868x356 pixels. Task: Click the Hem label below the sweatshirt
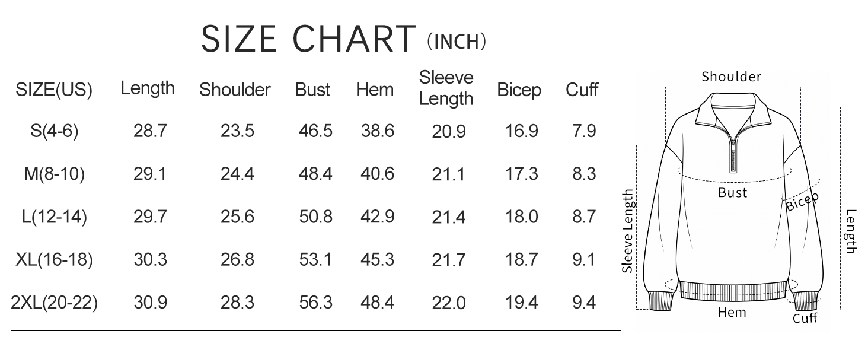click(732, 312)
